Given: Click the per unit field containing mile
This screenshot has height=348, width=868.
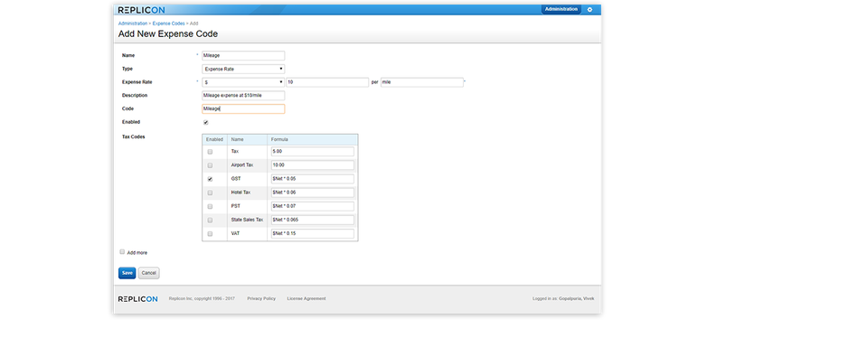Looking at the screenshot, I should coord(422,82).
